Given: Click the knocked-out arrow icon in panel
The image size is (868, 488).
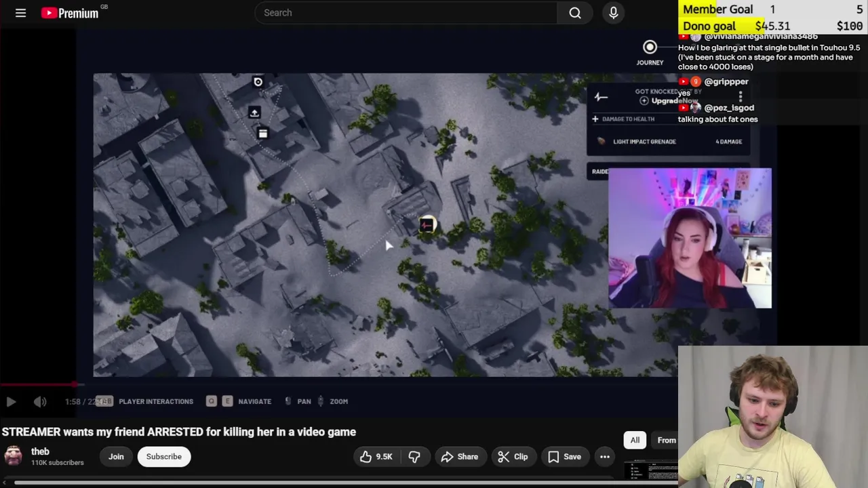Looking at the screenshot, I should coord(601,97).
